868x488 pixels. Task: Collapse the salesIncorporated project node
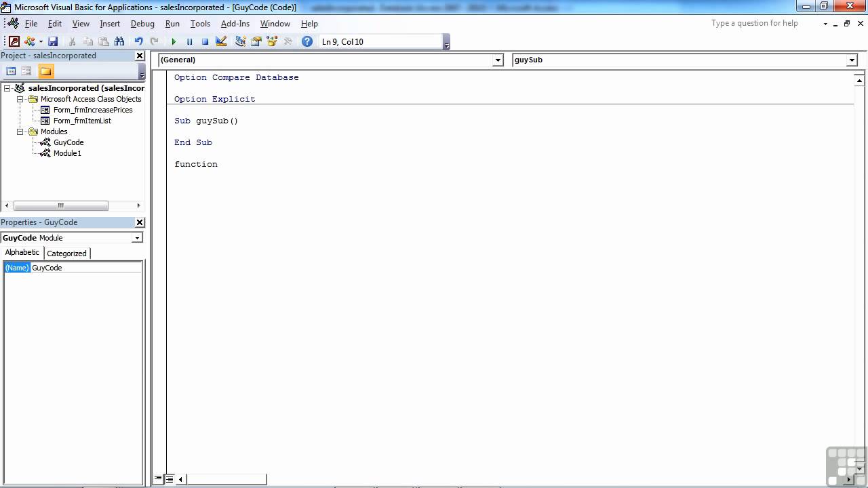[7, 88]
